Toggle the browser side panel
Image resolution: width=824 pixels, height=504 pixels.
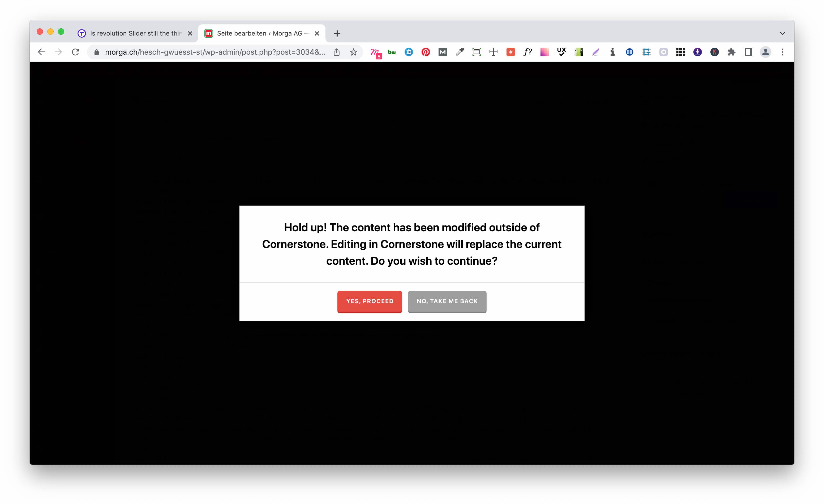pyautogui.click(x=748, y=52)
